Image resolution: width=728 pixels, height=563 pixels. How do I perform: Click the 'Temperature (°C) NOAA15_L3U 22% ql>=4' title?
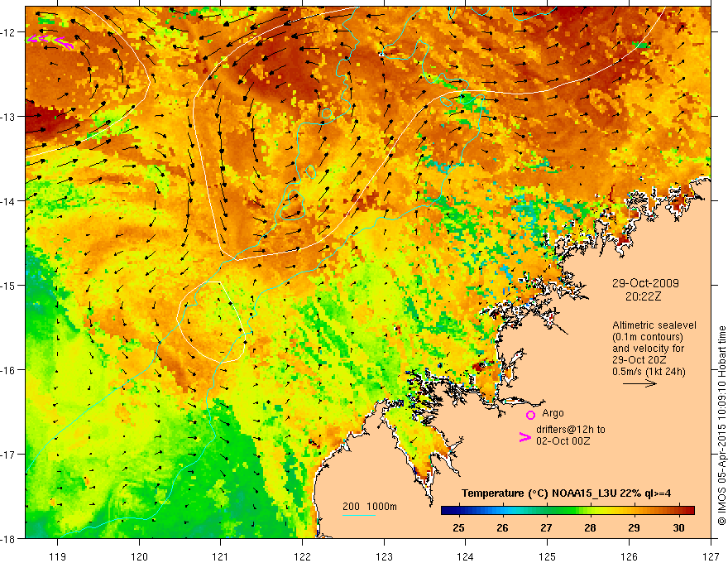(566, 493)
